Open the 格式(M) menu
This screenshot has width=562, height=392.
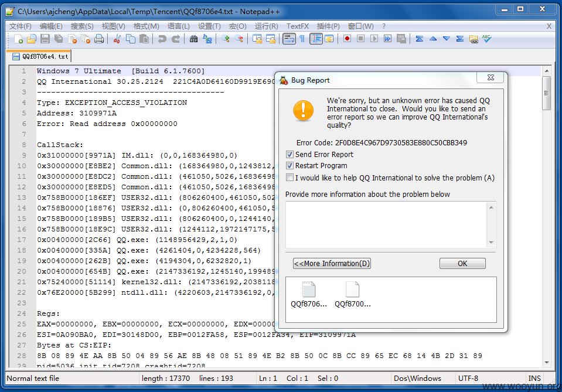147,26
